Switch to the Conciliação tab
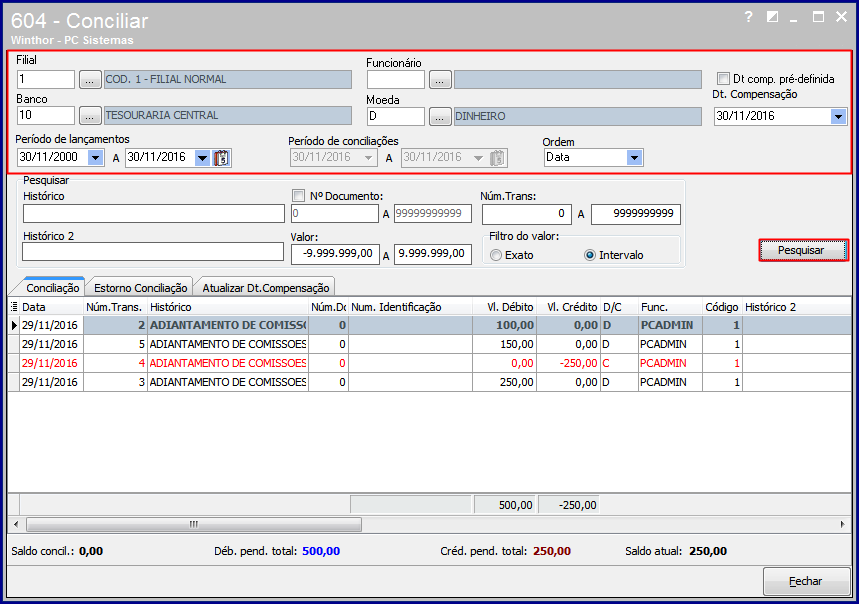This screenshot has width=859, height=604. [53, 287]
